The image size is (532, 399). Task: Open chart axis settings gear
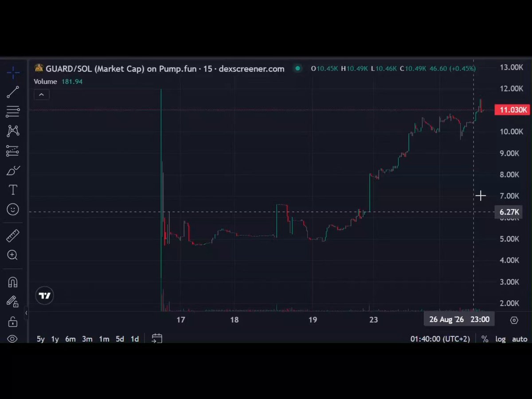click(514, 320)
